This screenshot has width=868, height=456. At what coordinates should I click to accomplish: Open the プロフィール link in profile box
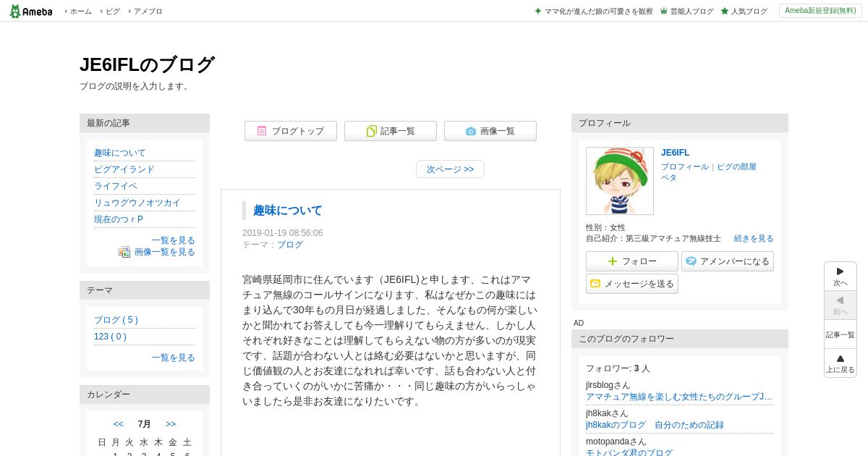click(684, 166)
